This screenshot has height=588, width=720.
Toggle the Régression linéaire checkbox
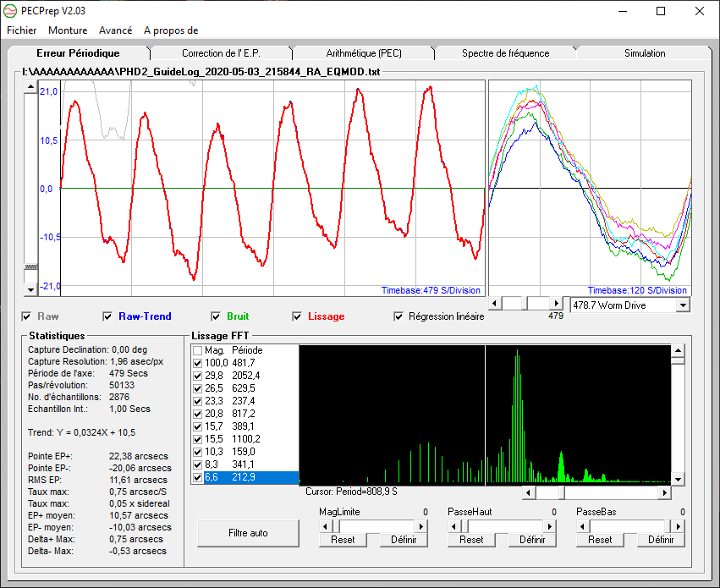[x=399, y=316]
